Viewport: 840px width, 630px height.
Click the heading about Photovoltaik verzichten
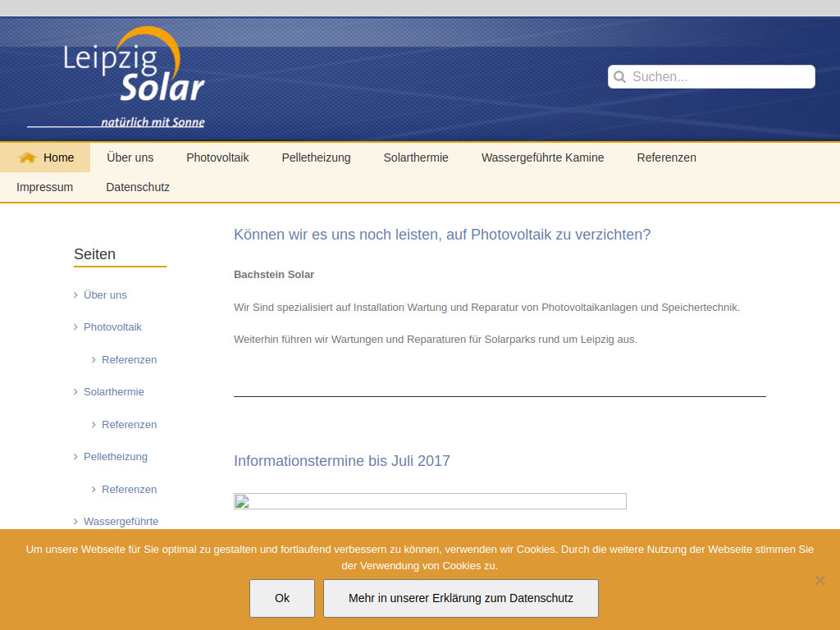[442, 235]
